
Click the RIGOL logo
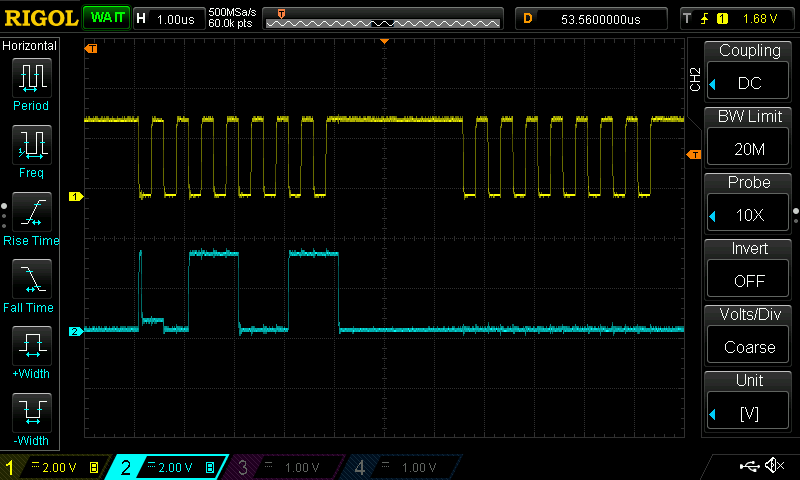[x=41, y=18]
